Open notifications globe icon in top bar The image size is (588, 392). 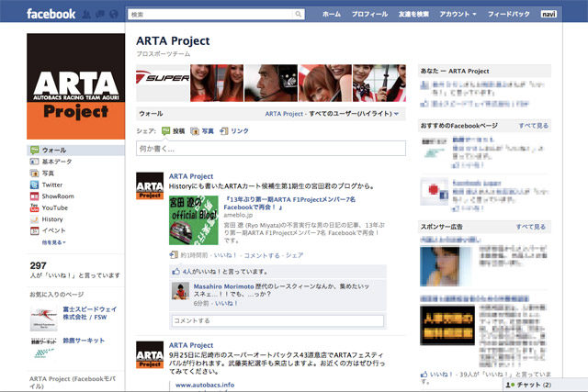pos(112,15)
